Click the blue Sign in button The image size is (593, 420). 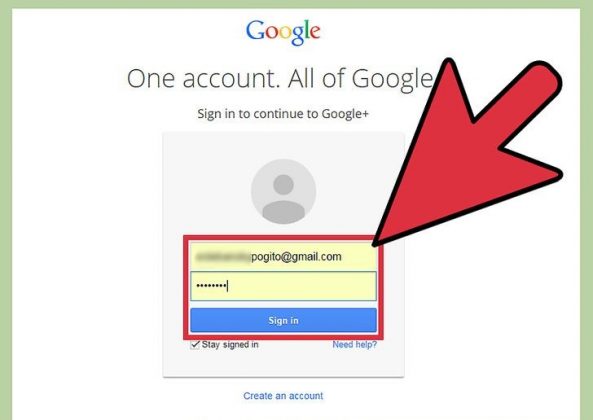(283, 321)
